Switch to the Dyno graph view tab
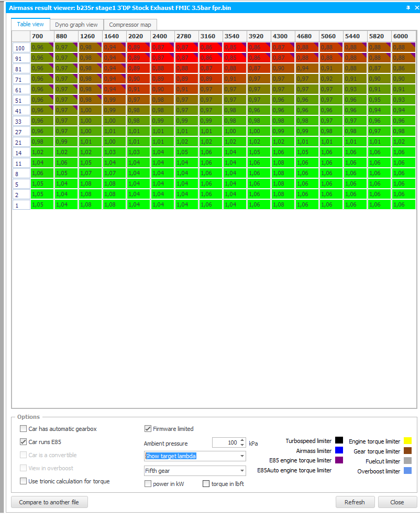Image resolution: width=420 pixels, height=519 pixels. [76, 25]
